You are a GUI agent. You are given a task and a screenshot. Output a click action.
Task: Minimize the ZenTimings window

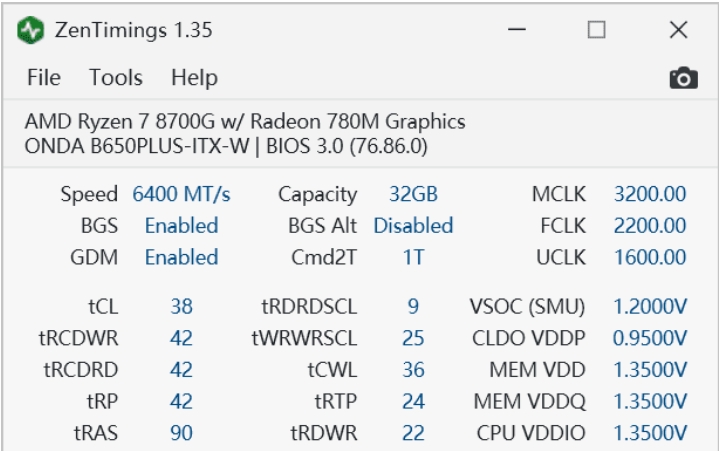coord(517,30)
